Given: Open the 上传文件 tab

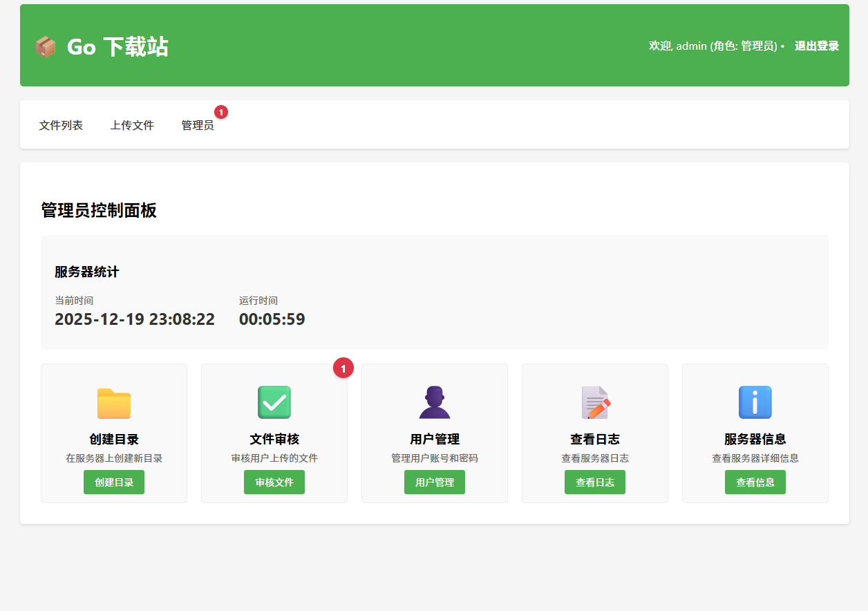Looking at the screenshot, I should click(x=132, y=125).
